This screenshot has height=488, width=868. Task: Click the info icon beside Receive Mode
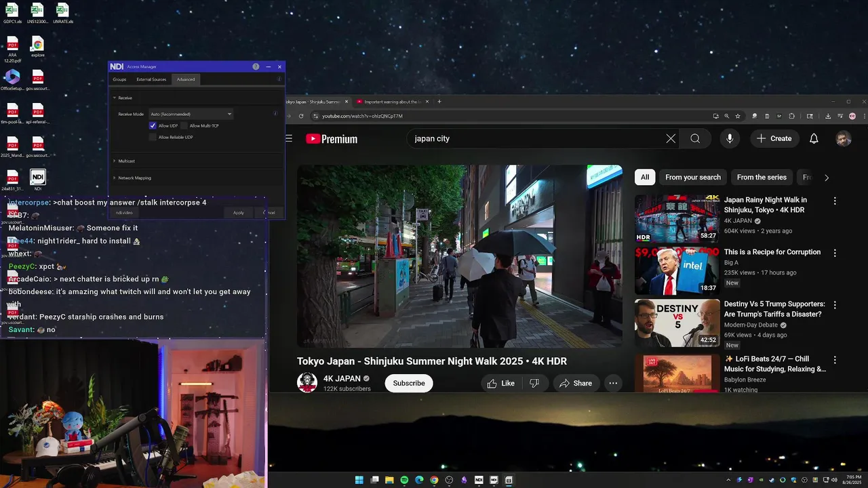275,114
